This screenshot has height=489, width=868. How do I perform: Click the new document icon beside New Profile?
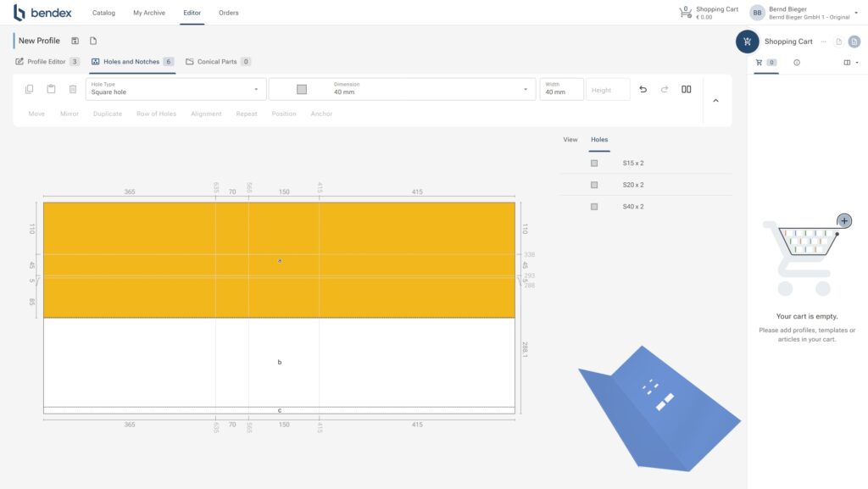(93, 41)
